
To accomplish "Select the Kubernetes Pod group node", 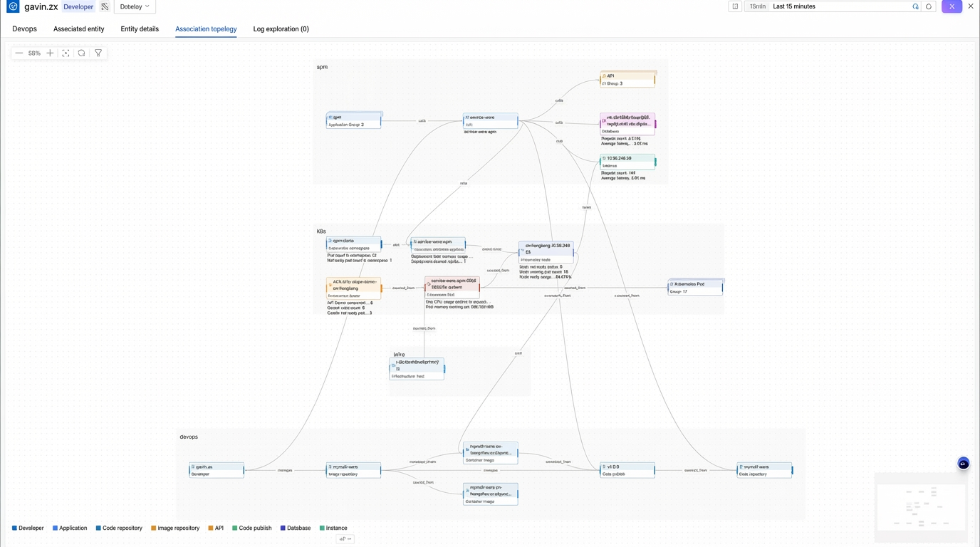I will (696, 287).
